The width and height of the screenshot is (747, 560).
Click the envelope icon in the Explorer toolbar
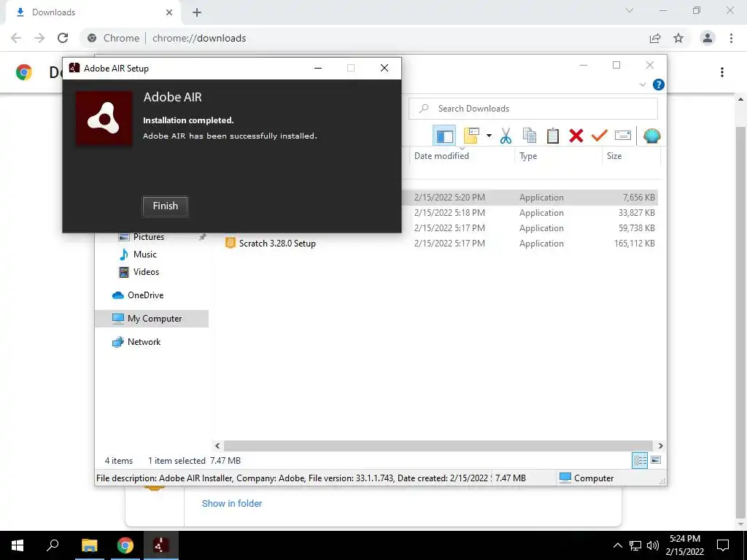(623, 136)
